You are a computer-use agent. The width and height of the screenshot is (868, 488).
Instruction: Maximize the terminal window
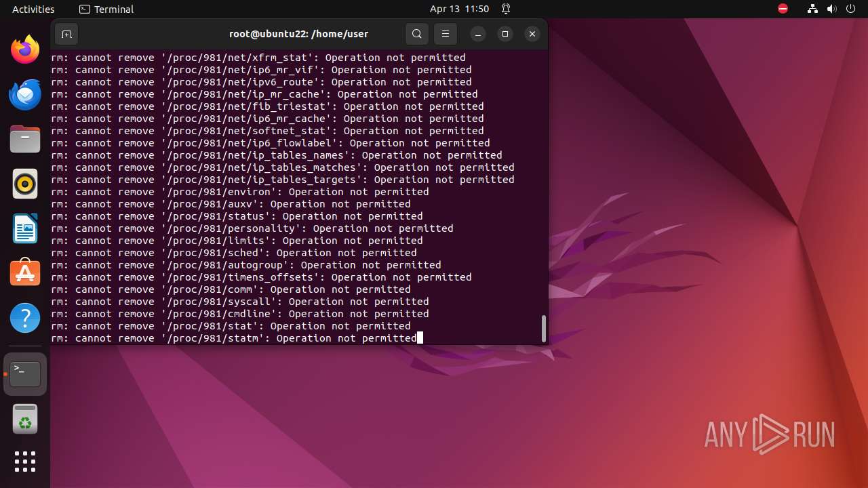(505, 34)
